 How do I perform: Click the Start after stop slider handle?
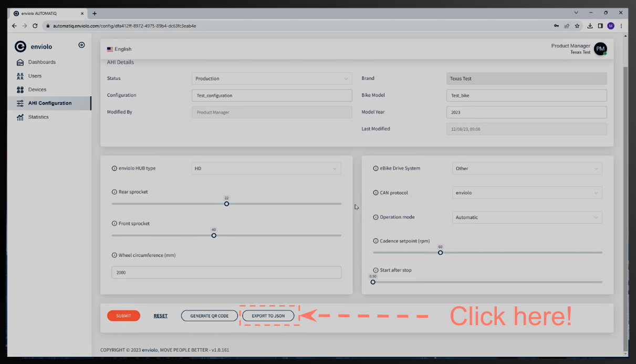[x=373, y=282]
